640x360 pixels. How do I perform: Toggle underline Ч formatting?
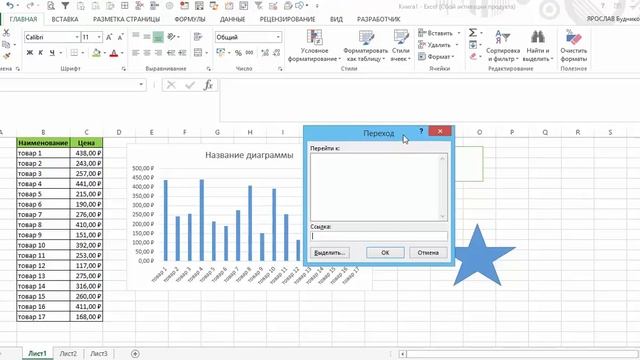pyautogui.click(x=52, y=53)
